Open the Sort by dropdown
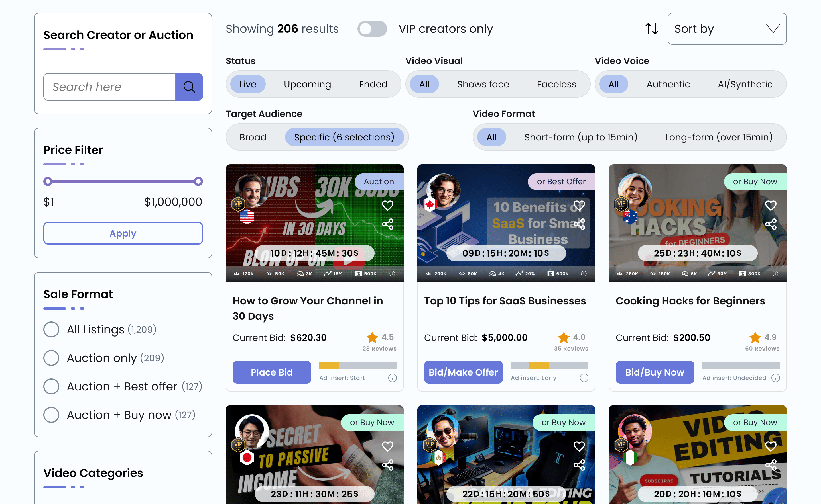The height and width of the screenshot is (504, 821). pyautogui.click(x=727, y=29)
